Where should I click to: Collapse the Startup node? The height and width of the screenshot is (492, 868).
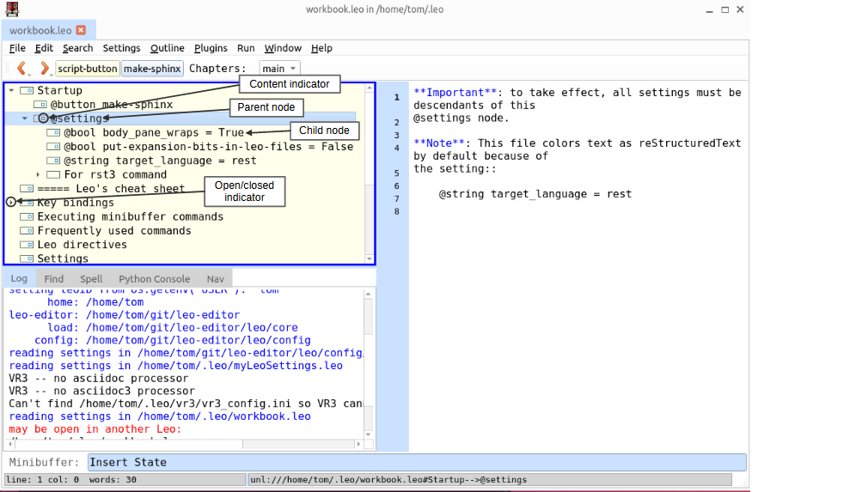click(11, 90)
